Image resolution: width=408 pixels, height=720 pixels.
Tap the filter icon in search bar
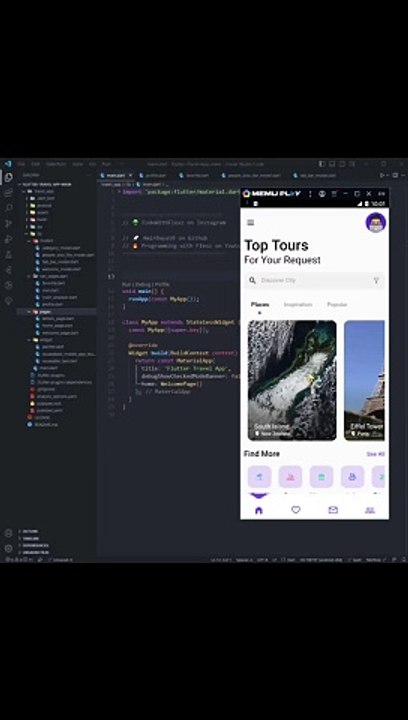point(376,281)
